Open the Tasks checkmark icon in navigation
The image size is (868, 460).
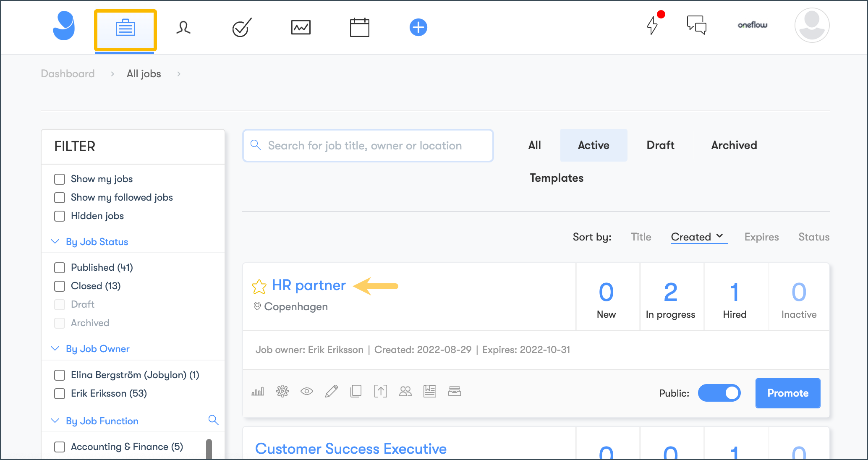click(x=242, y=27)
